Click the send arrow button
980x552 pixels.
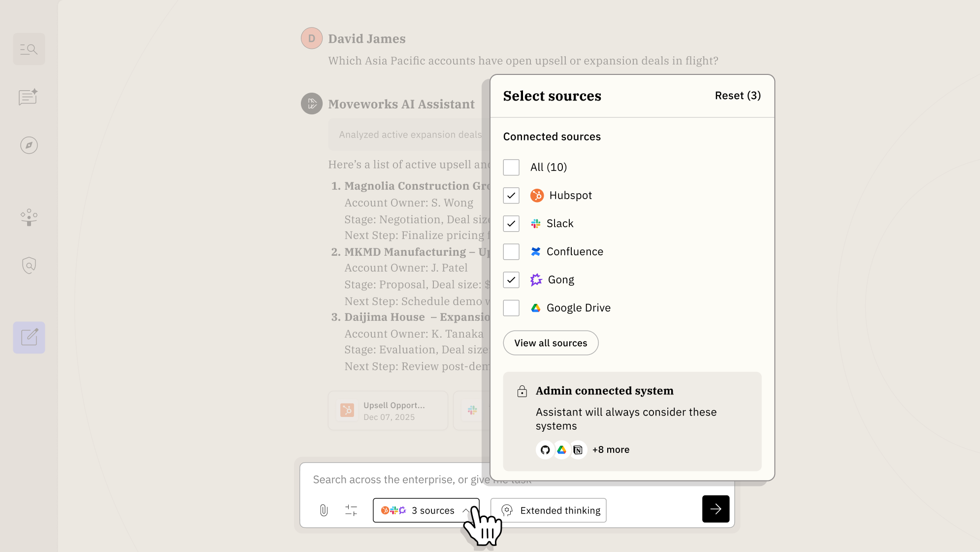pyautogui.click(x=716, y=509)
